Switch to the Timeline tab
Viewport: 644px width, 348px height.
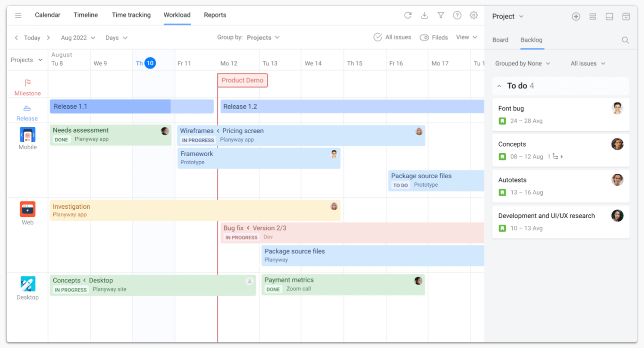(x=86, y=15)
